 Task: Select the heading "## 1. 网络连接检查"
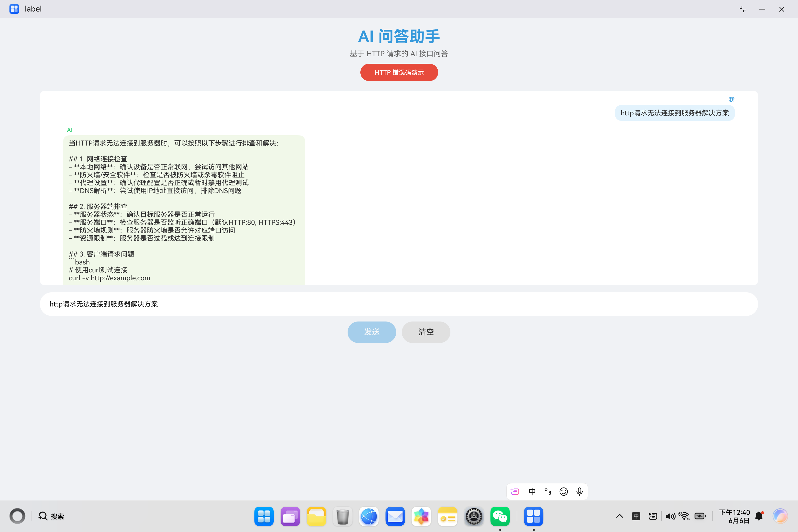point(98,159)
